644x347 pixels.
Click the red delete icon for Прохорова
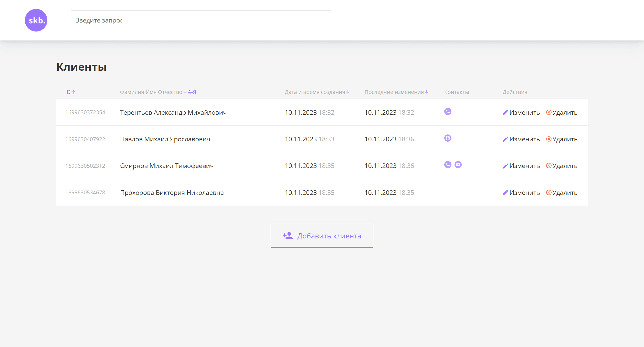(548, 193)
